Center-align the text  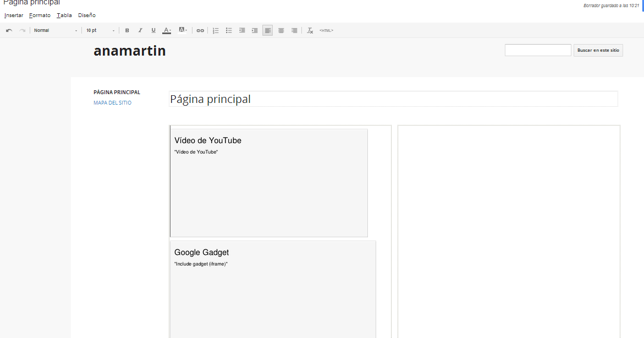coord(281,30)
